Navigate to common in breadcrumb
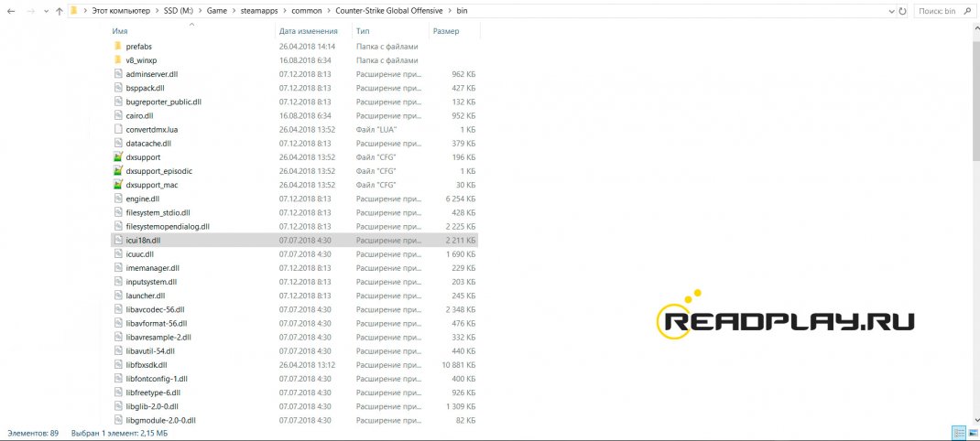 click(306, 11)
